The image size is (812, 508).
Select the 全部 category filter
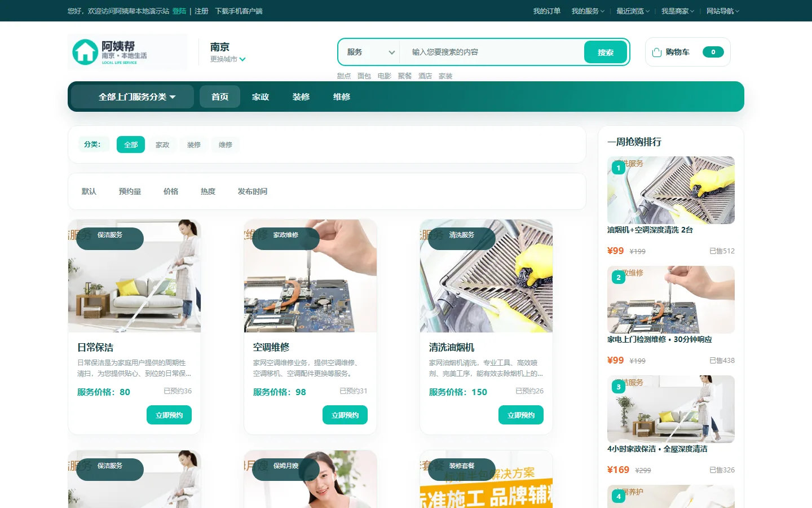(131, 144)
